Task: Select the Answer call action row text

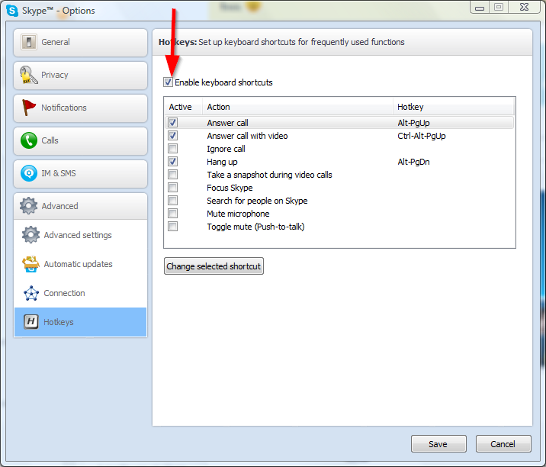Action: [227, 123]
